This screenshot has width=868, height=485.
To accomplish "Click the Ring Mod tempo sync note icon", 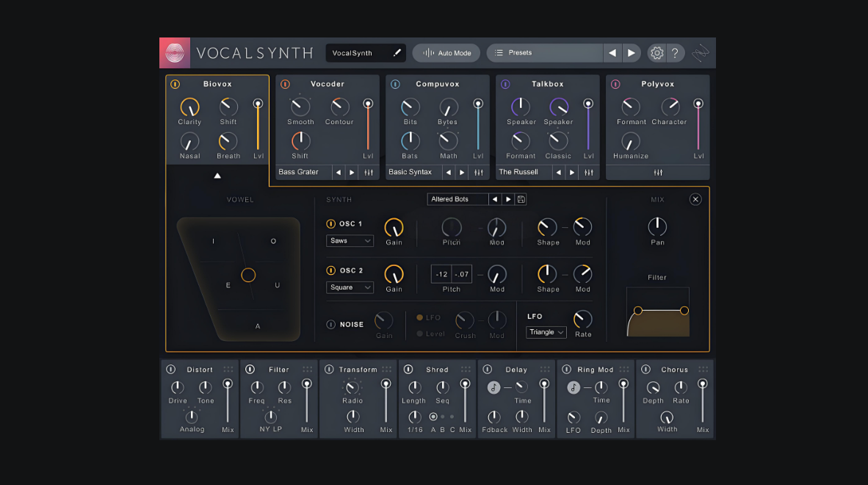I will pyautogui.click(x=574, y=387).
